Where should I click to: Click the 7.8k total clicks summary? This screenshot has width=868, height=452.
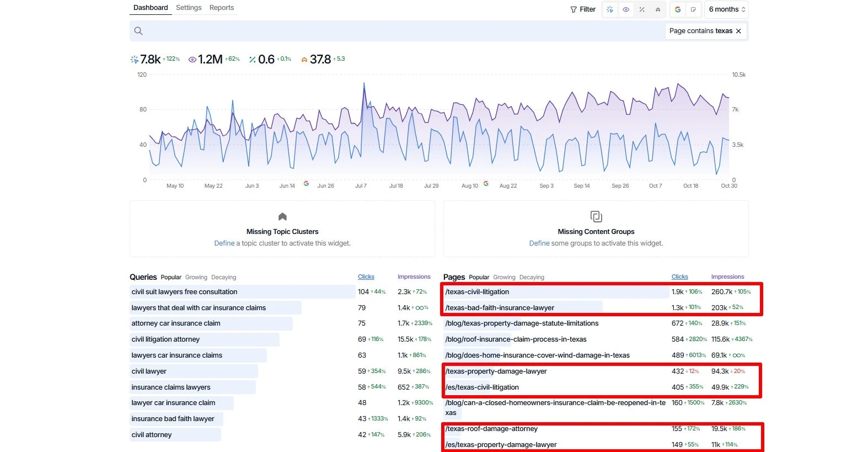(x=155, y=59)
